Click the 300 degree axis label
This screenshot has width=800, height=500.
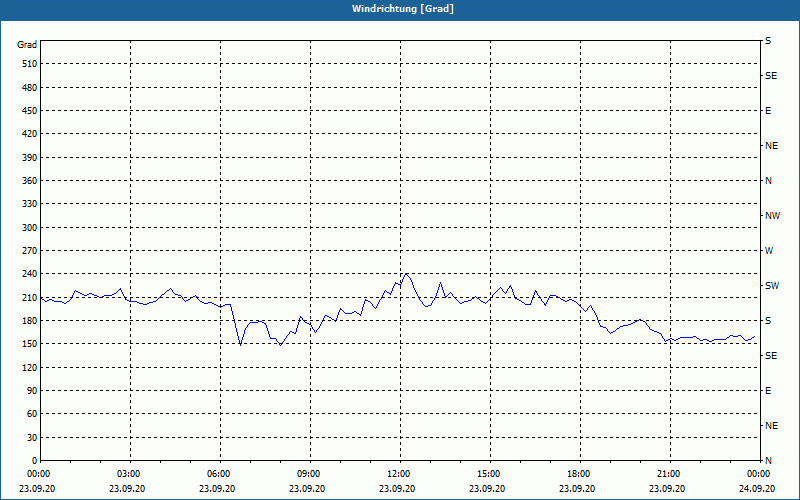pyautogui.click(x=30, y=228)
